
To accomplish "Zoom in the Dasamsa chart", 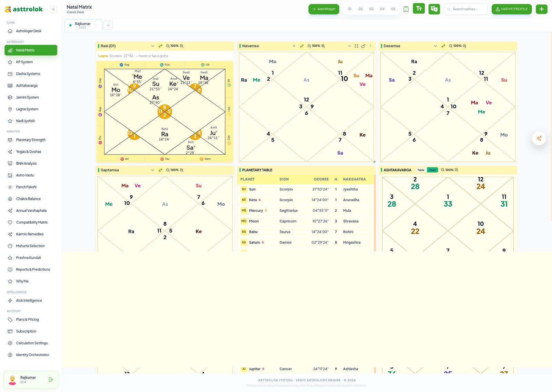I will point(465,46).
